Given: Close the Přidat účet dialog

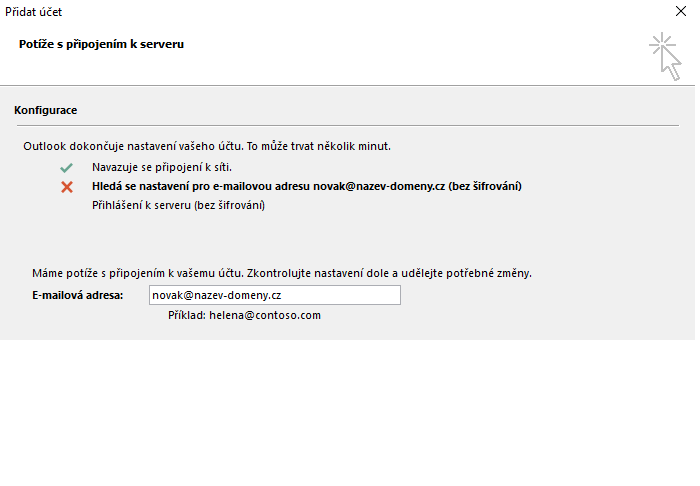Looking at the screenshot, I should click(x=681, y=14).
